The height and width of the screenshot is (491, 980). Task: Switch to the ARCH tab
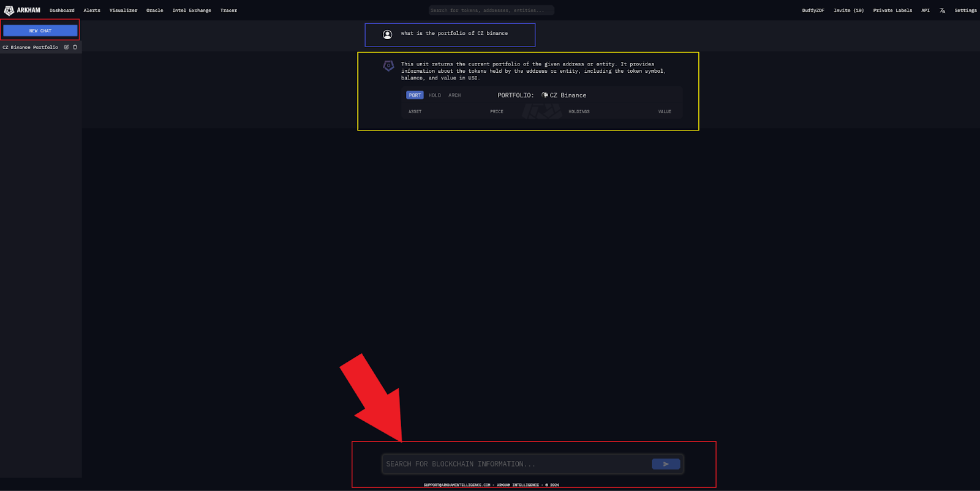(x=454, y=95)
